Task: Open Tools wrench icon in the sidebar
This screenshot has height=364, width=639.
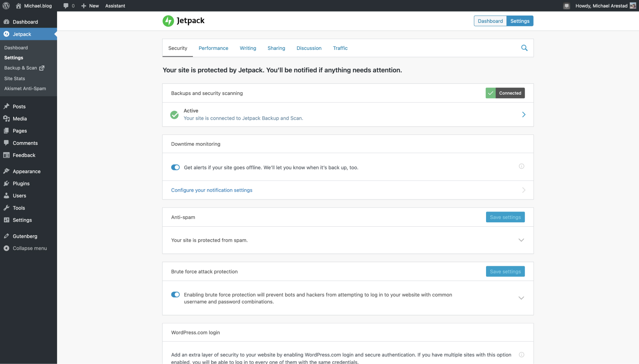Action: [x=6, y=208]
